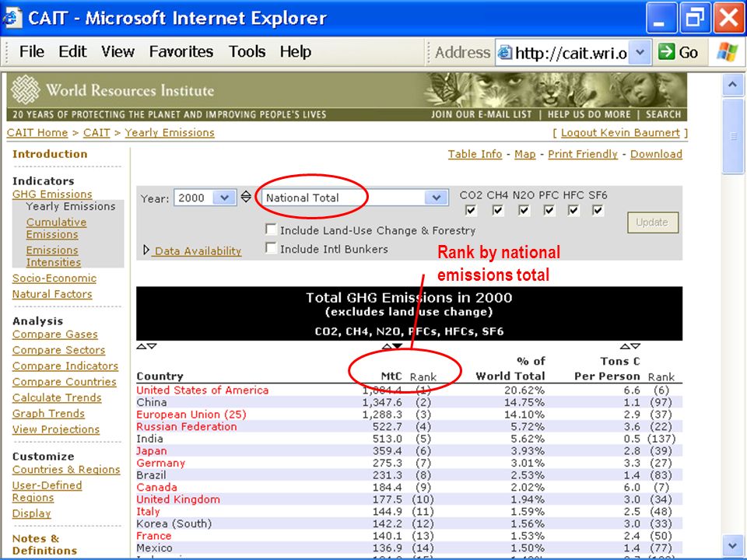Click the Go arrow icon button
747x560 pixels.
[666, 51]
